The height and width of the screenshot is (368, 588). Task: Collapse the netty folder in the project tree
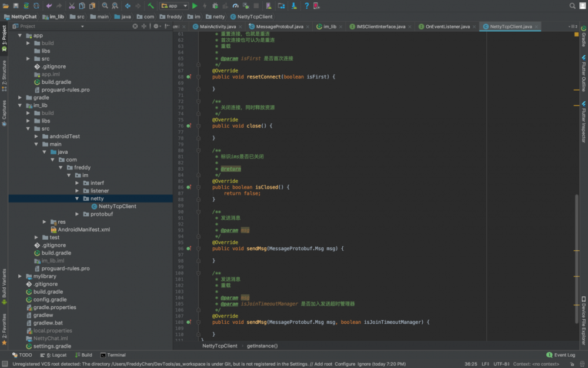click(77, 198)
